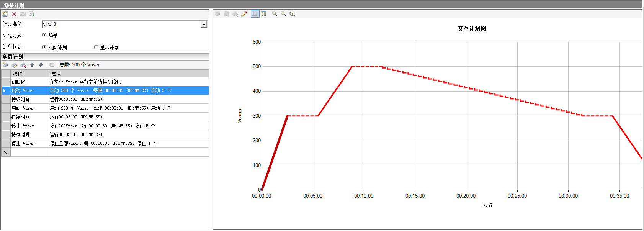Move the selected action down
Image resolution: width=644 pixels, height=231 pixels.
(x=41, y=65)
